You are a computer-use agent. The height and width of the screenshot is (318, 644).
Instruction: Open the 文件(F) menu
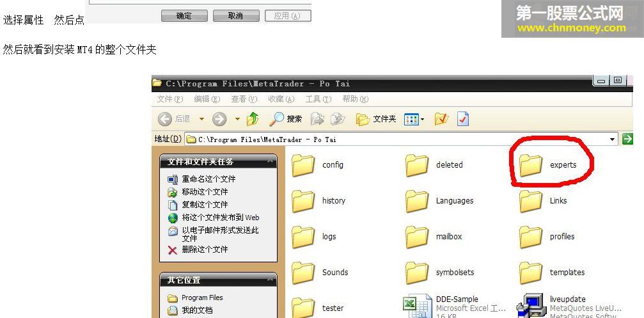(170, 99)
